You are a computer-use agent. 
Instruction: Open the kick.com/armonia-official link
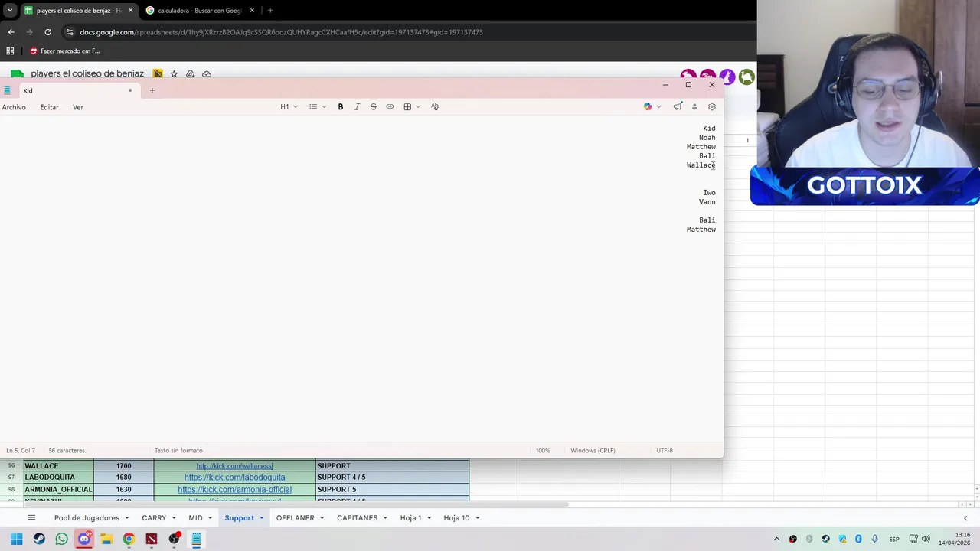click(x=234, y=490)
